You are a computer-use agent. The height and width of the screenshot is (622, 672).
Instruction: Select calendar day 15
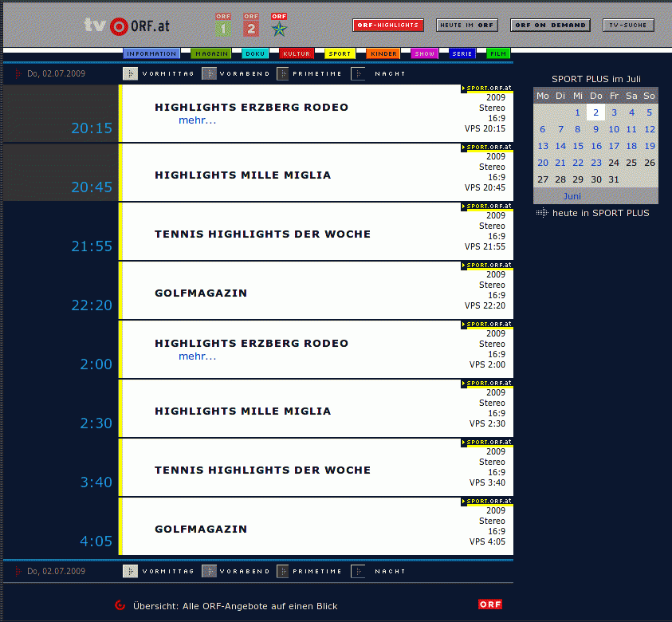[578, 146]
